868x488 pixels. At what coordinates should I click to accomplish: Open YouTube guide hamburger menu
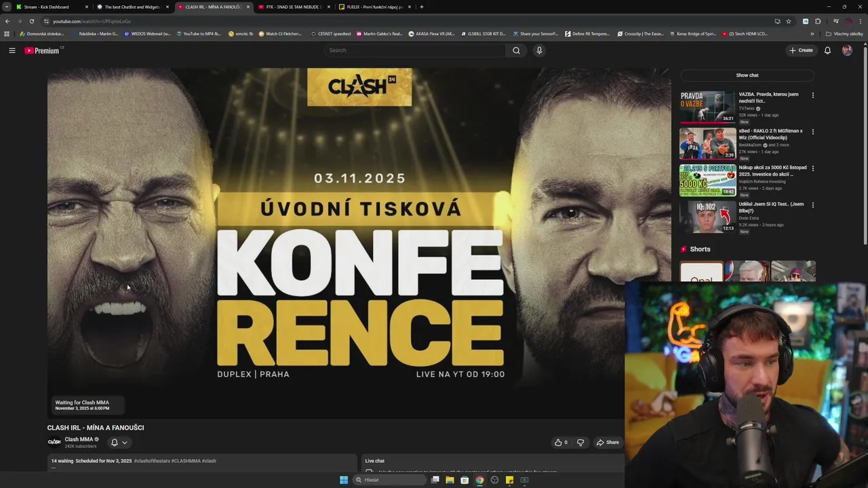tap(12, 50)
